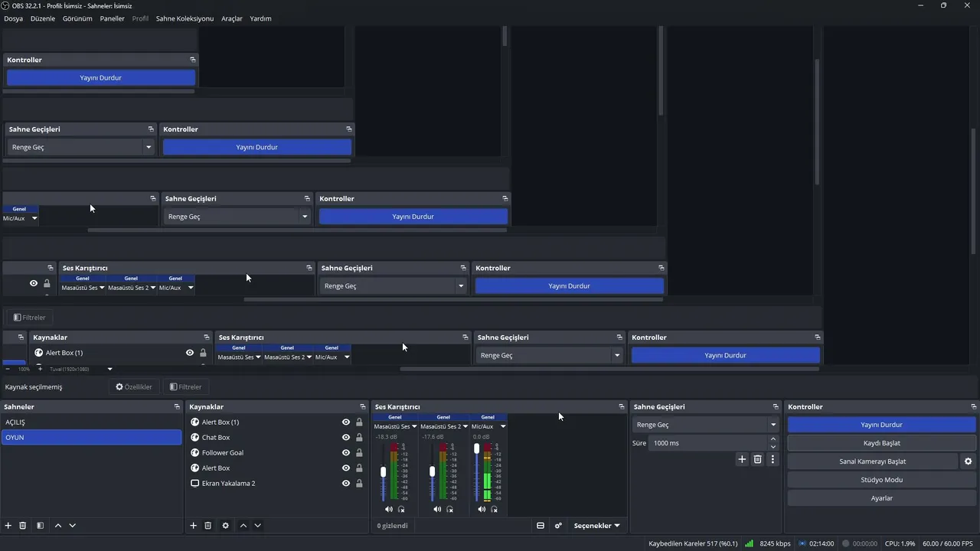The height and width of the screenshot is (551, 980).
Task: Mute the channel showing -18.3 dB
Action: [389, 509]
